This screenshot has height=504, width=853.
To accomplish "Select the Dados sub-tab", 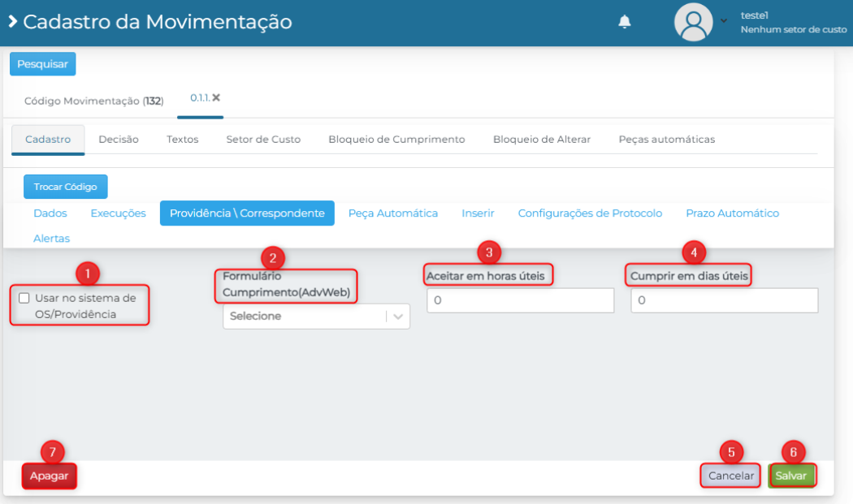I will point(50,213).
